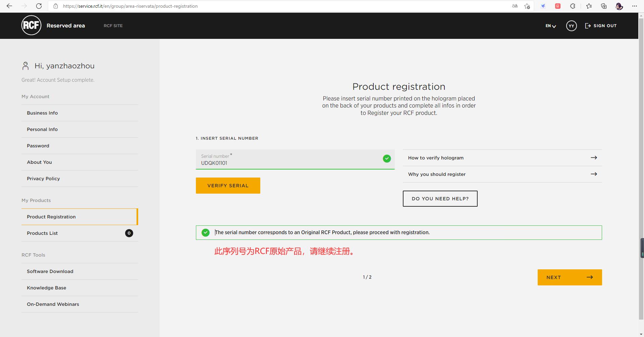Image resolution: width=644 pixels, height=337 pixels.
Task: Open the Products List page
Action: pyautogui.click(x=80, y=233)
